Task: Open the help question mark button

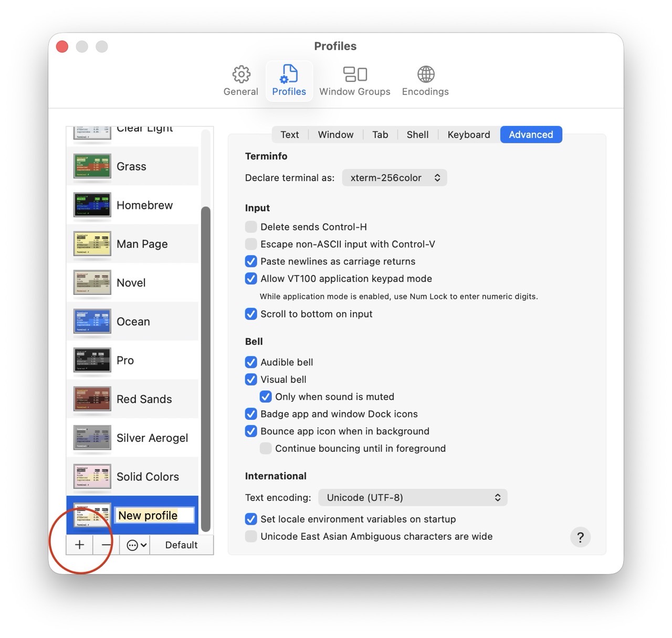Action: pyautogui.click(x=580, y=537)
